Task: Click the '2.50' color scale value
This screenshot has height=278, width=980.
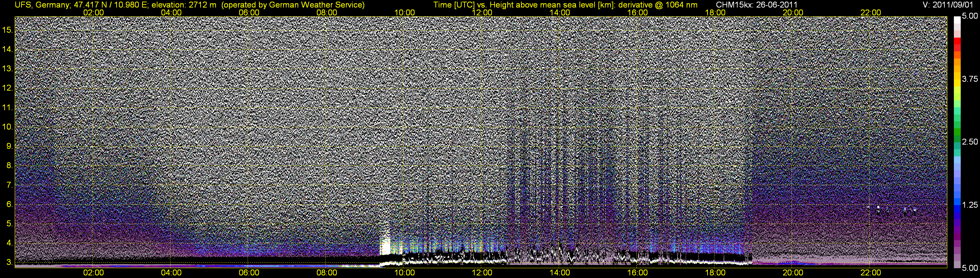Action: 970,142
